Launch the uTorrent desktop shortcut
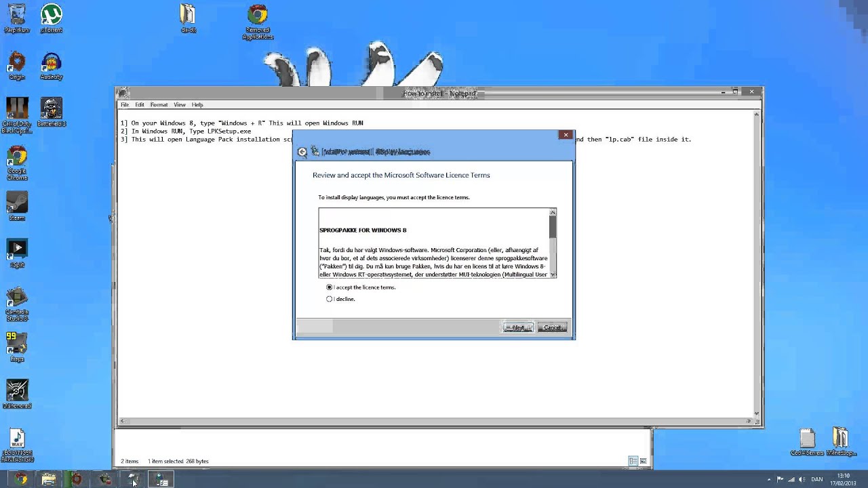 tap(51, 18)
